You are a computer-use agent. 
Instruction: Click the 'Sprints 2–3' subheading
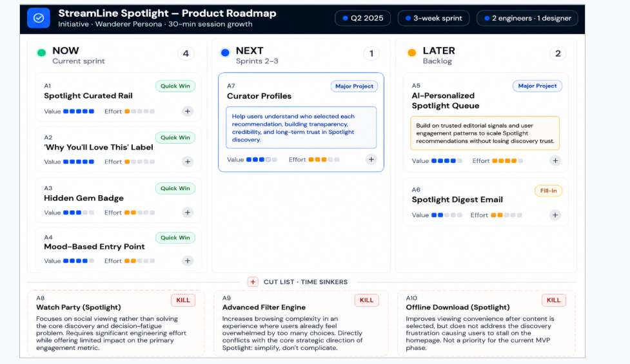click(257, 61)
